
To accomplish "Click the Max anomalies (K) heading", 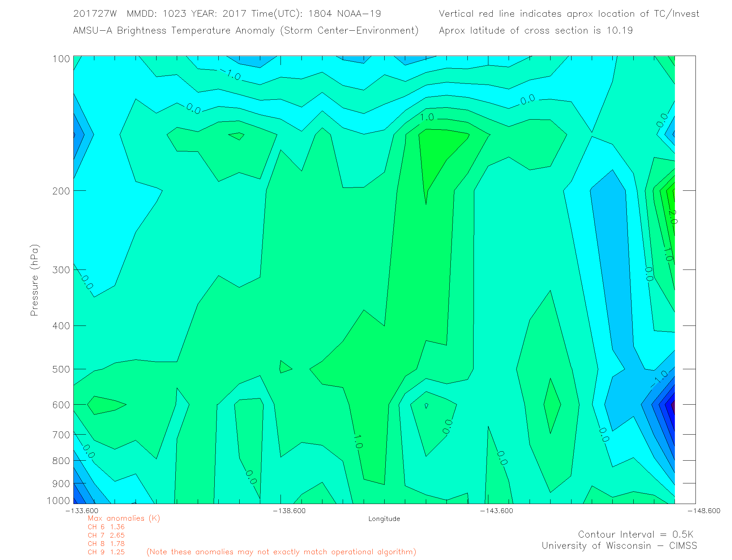I will coord(124,518).
